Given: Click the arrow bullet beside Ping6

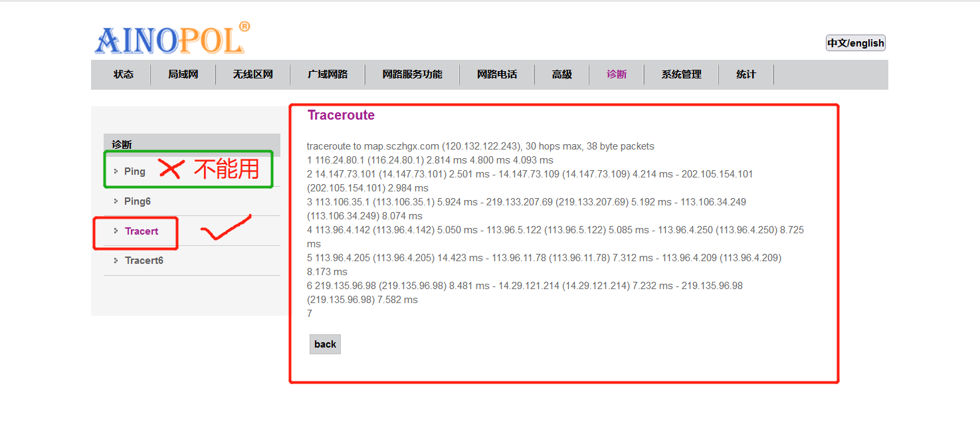Looking at the screenshot, I should [116, 201].
